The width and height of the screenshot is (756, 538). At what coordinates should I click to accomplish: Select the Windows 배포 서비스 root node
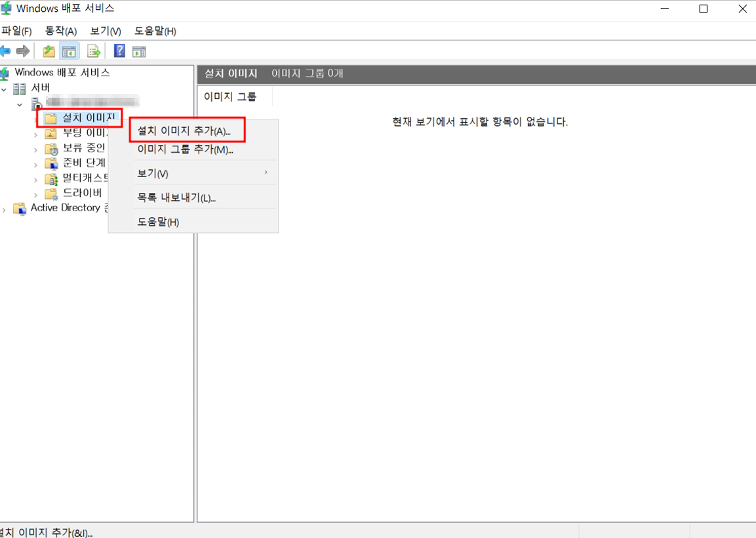pos(62,72)
